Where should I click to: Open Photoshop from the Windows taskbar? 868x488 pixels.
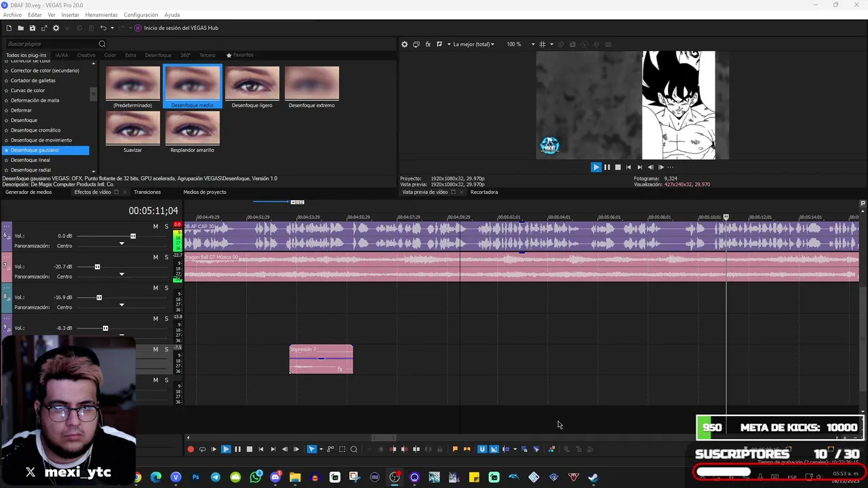click(196, 477)
